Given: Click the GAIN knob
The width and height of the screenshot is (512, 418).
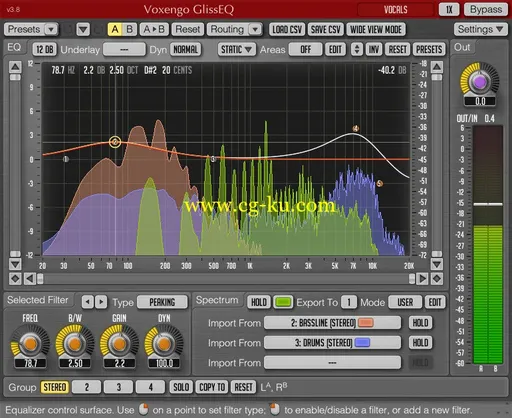Looking at the screenshot, I should [119, 343].
